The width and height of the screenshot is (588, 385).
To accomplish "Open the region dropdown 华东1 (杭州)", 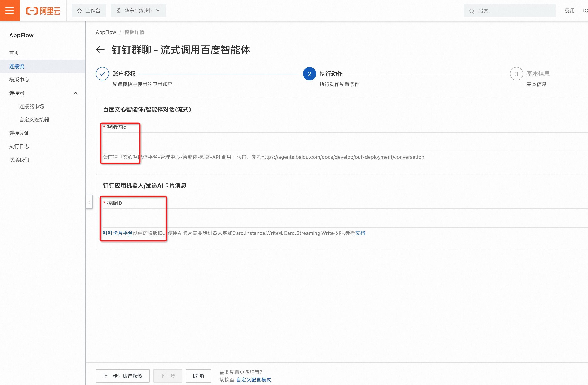I will point(138,11).
